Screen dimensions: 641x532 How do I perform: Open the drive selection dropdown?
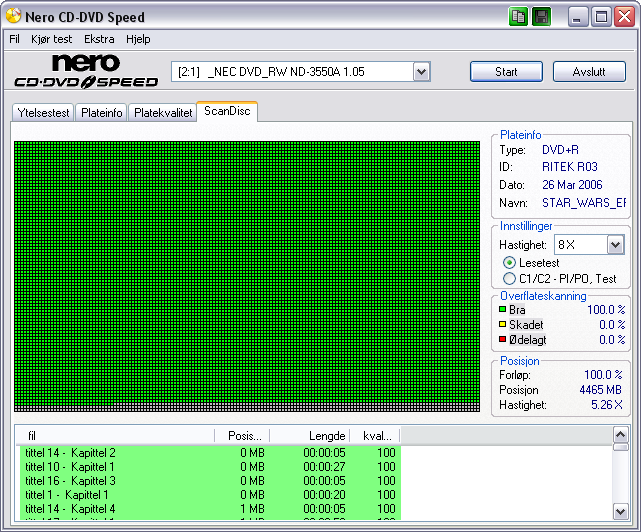421,72
